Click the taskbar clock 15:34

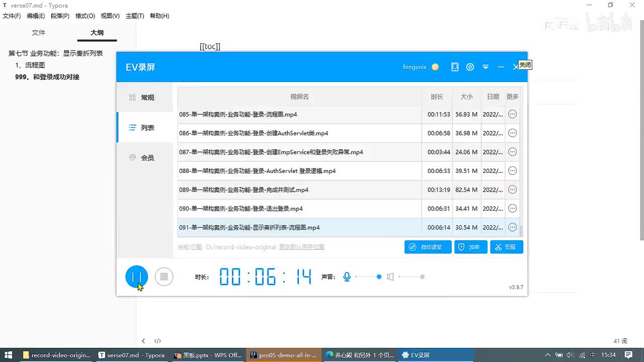(x=609, y=355)
